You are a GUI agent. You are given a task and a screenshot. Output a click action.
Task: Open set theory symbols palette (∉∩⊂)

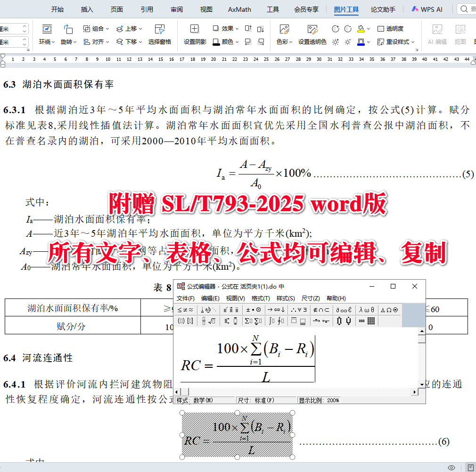pos(321,310)
